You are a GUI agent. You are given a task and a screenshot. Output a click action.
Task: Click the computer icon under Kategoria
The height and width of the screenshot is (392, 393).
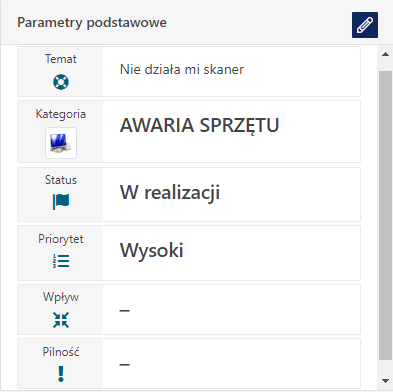click(x=61, y=143)
